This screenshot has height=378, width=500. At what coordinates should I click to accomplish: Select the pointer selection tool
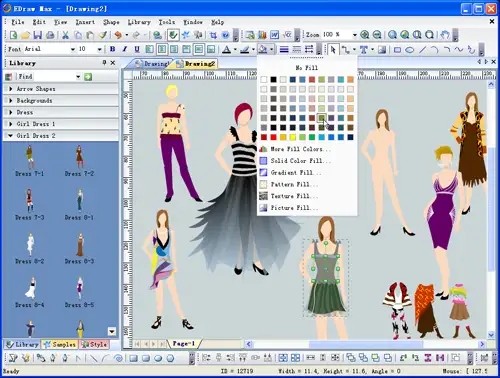coord(333,50)
